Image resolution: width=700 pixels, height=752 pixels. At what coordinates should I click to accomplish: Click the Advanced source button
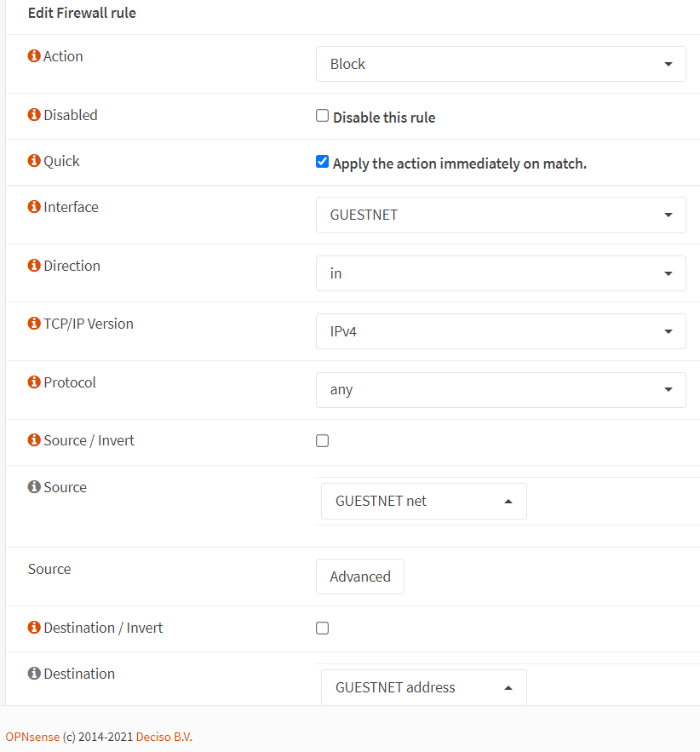360,577
